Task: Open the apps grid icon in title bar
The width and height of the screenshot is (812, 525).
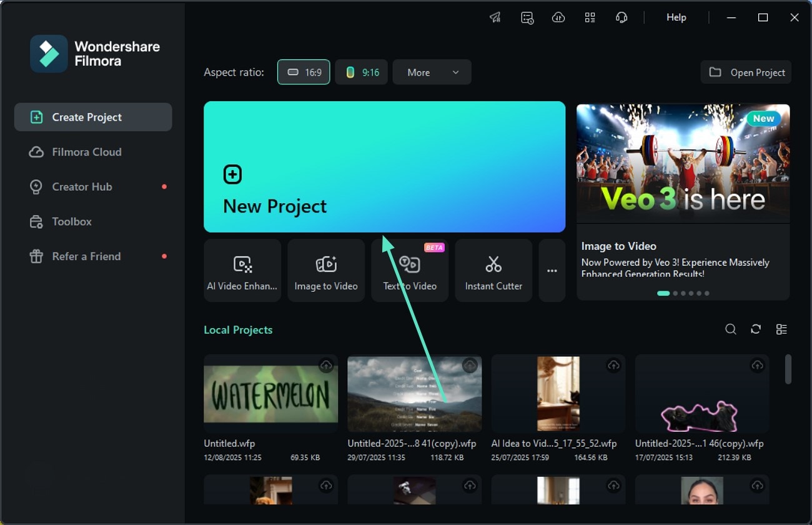Action: click(590, 17)
